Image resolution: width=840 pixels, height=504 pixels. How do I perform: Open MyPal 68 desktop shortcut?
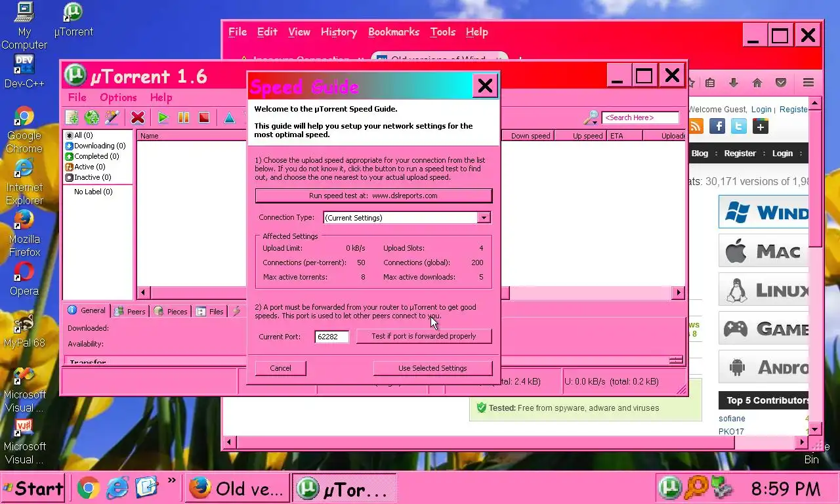point(24,331)
